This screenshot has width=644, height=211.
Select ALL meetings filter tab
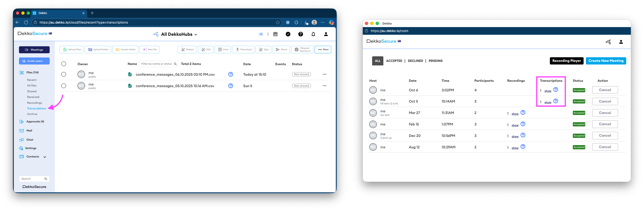click(378, 61)
